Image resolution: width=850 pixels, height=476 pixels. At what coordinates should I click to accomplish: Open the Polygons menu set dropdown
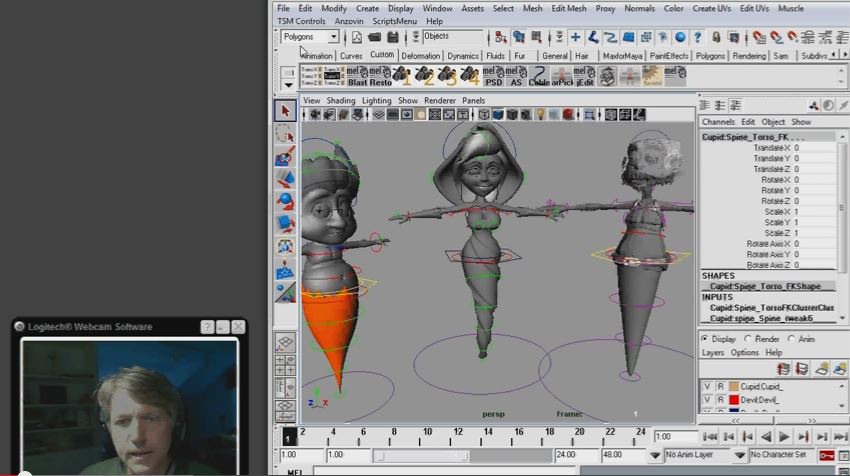[x=310, y=37]
